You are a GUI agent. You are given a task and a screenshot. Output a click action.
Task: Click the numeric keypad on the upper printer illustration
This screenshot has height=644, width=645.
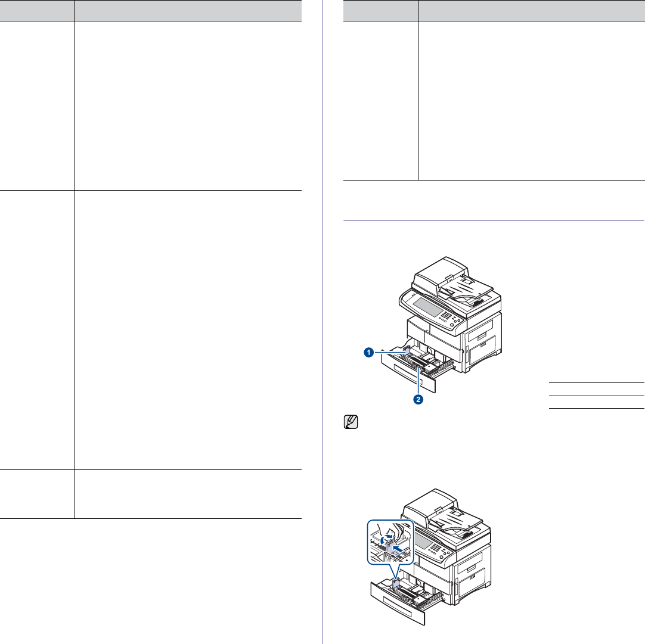(x=445, y=316)
